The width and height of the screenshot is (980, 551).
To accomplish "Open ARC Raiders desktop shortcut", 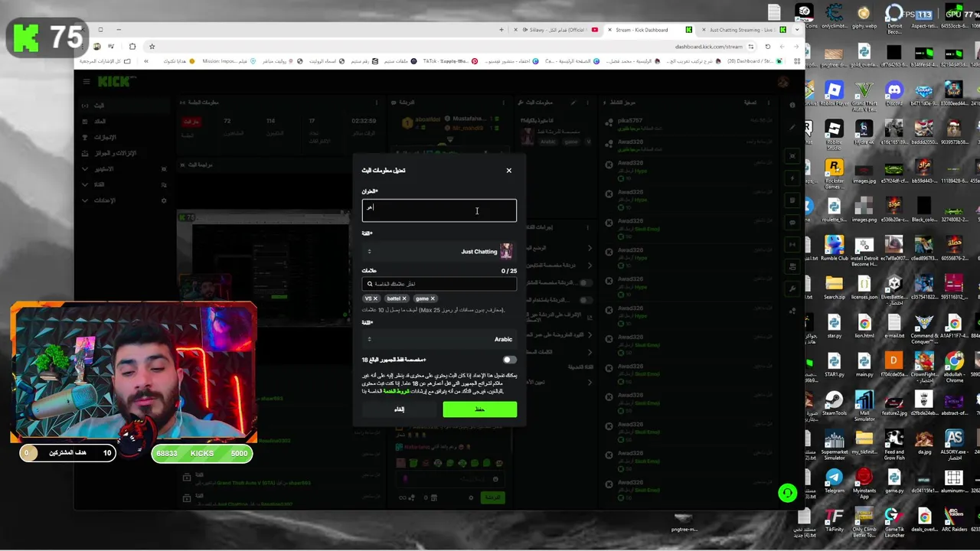I will point(954,520).
